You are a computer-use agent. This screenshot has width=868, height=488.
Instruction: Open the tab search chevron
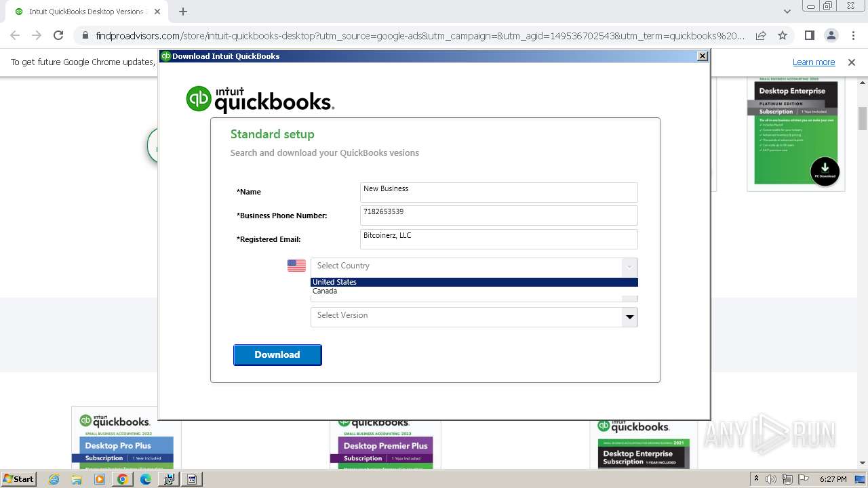(787, 12)
